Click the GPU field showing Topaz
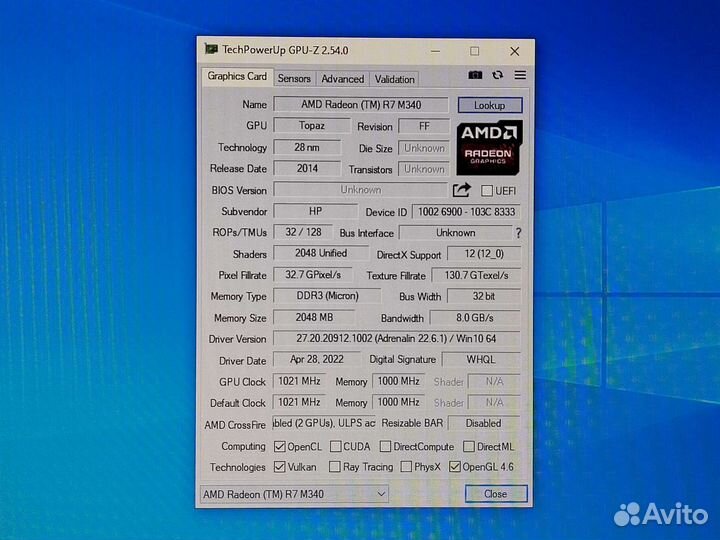The width and height of the screenshot is (720, 540). click(x=312, y=126)
